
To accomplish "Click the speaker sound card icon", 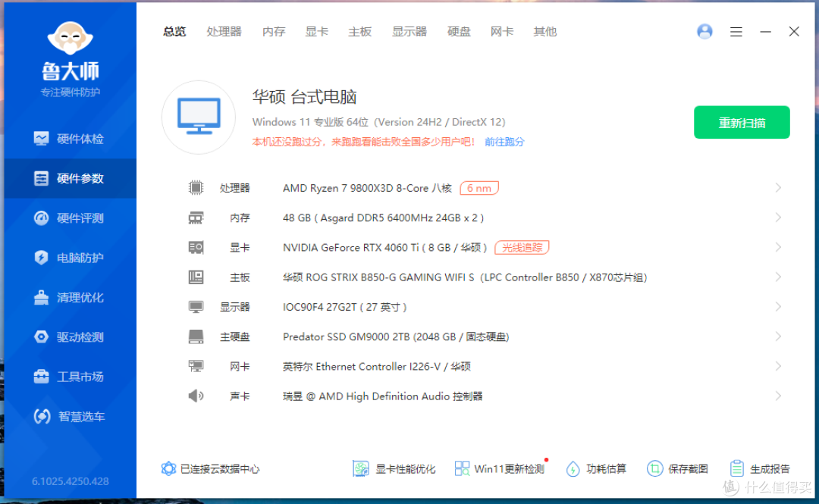I will pyautogui.click(x=196, y=396).
